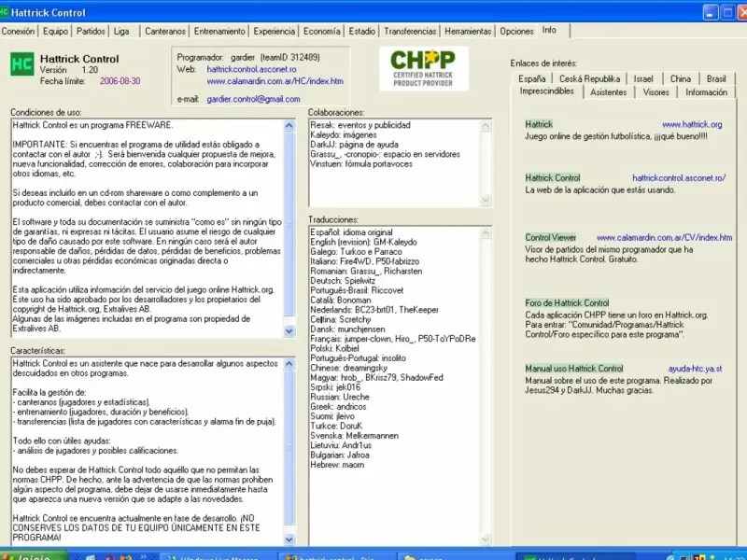Click the green HC logo icon
Viewport: 747px width, 560px height.
click(x=21, y=63)
